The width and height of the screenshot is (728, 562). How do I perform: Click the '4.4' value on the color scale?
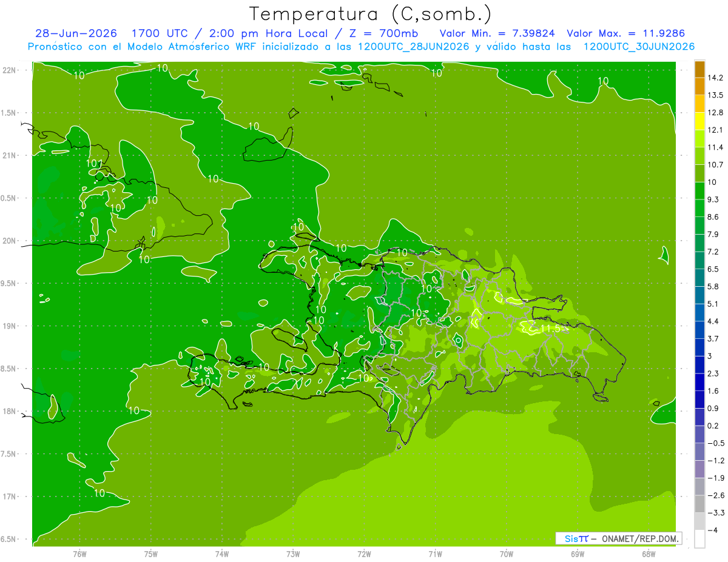(x=713, y=321)
